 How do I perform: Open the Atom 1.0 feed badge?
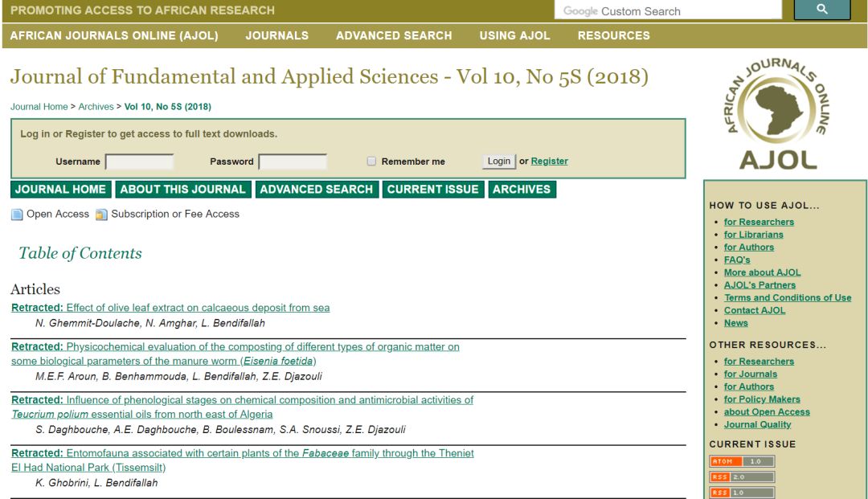click(x=742, y=461)
